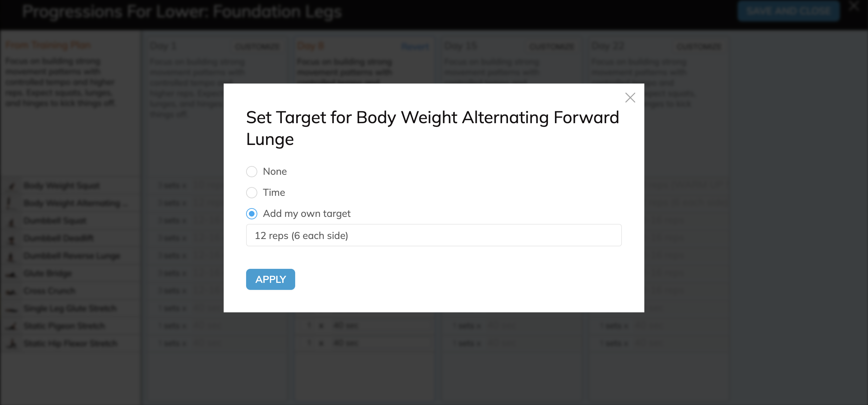Image resolution: width=868 pixels, height=405 pixels.
Task: Click Customize for Day 1
Action: tap(257, 47)
